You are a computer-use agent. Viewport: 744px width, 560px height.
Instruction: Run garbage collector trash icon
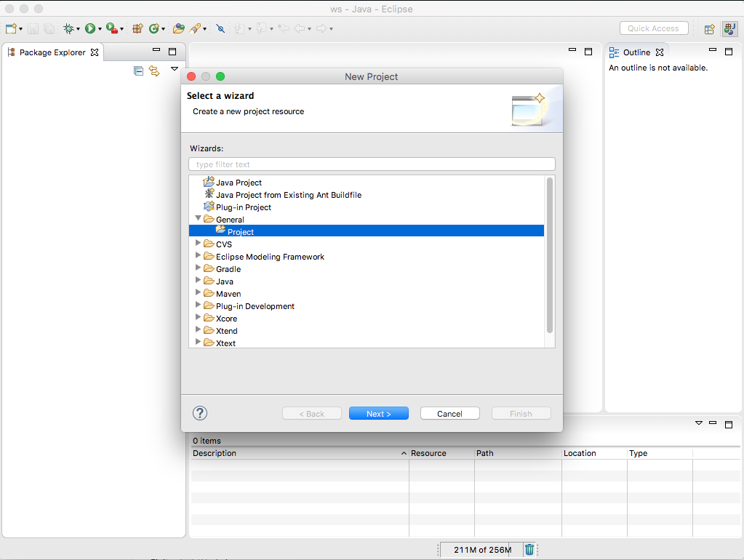click(529, 550)
